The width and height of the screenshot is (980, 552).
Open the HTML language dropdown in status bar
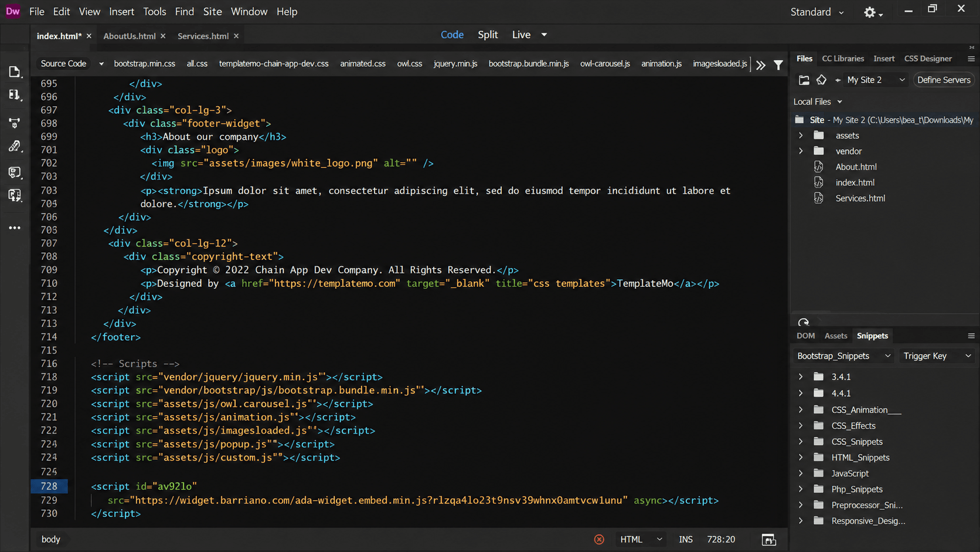pyautogui.click(x=641, y=540)
